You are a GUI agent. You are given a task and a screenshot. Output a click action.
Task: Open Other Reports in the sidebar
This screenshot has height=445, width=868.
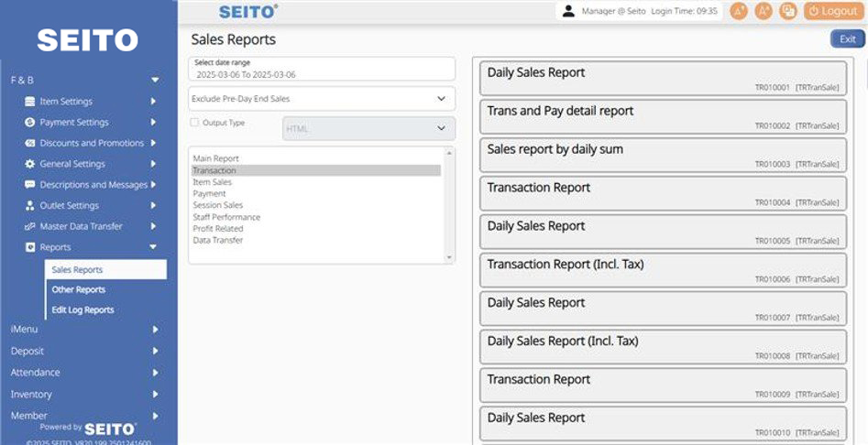[79, 290]
